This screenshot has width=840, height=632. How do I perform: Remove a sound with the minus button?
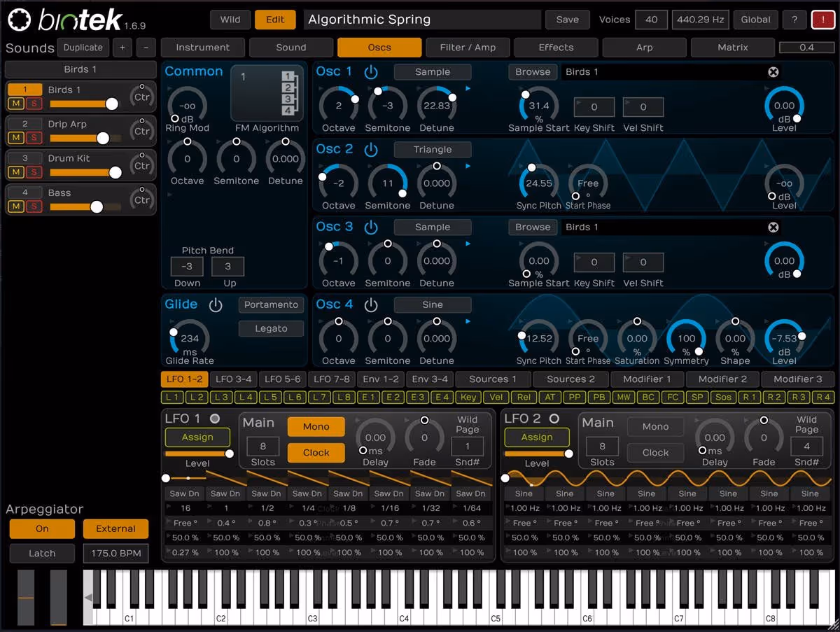click(x=146, y=48)
